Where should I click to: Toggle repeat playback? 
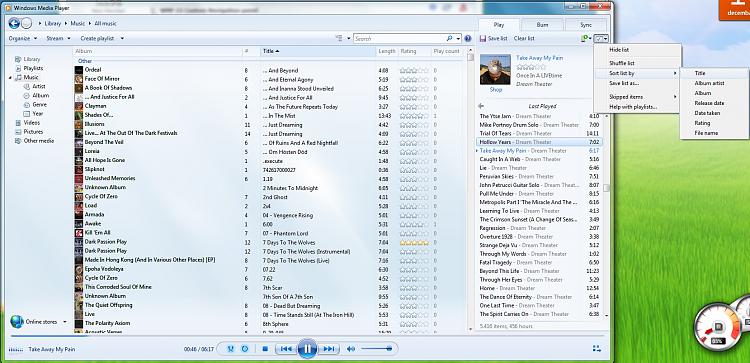tap(245, 349)
